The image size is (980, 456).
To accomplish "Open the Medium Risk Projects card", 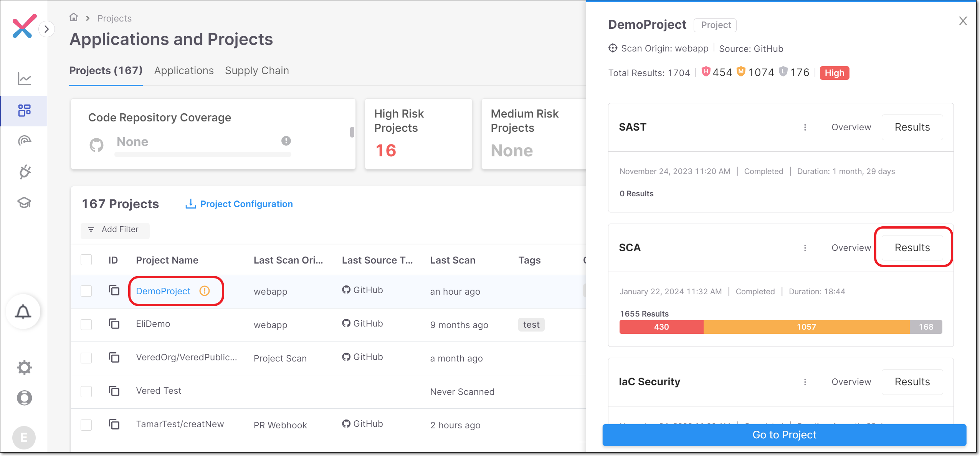I will 534,134.
